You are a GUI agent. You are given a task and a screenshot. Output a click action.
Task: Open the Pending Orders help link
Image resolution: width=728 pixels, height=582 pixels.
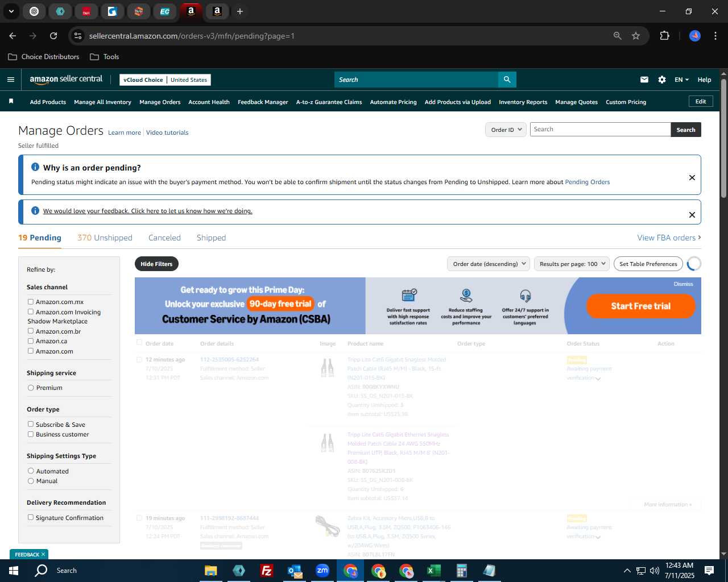coord(587,182)
